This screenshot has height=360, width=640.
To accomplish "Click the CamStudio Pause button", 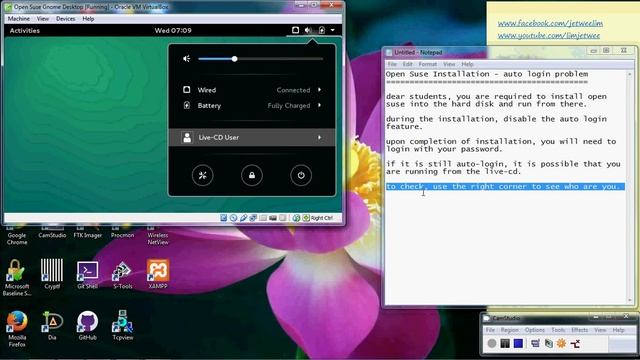I will [x=505, y=344].
